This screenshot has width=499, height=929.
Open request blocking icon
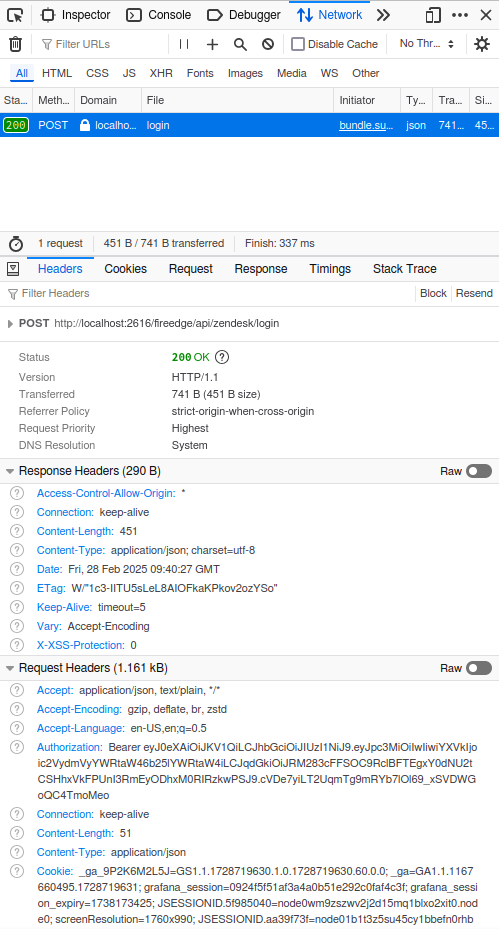tap(268, 44)
